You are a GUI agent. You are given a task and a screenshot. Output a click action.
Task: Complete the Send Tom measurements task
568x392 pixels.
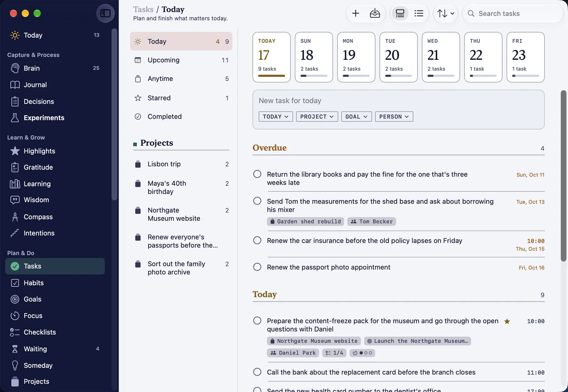pyautogui.click(x=257, y=201)
